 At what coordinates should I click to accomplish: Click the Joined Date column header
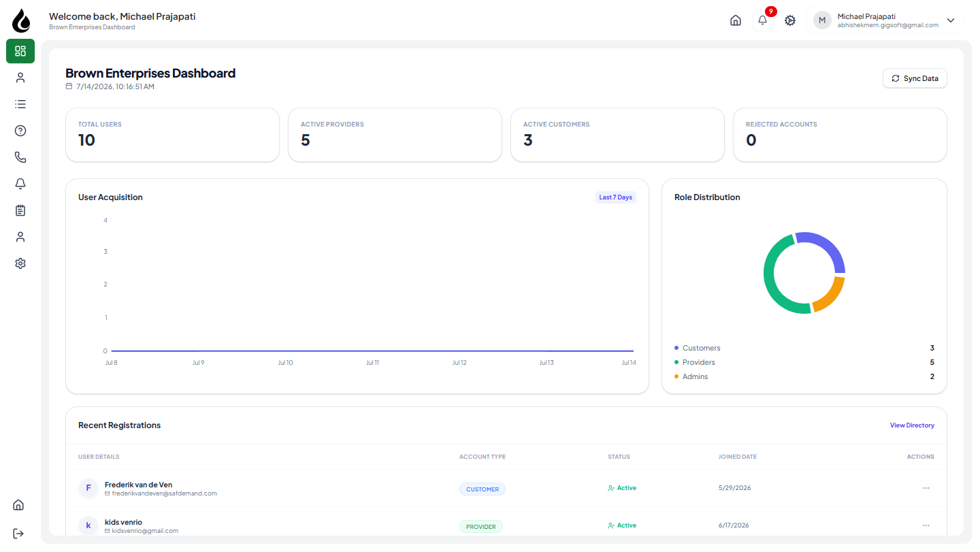[738, 457]
